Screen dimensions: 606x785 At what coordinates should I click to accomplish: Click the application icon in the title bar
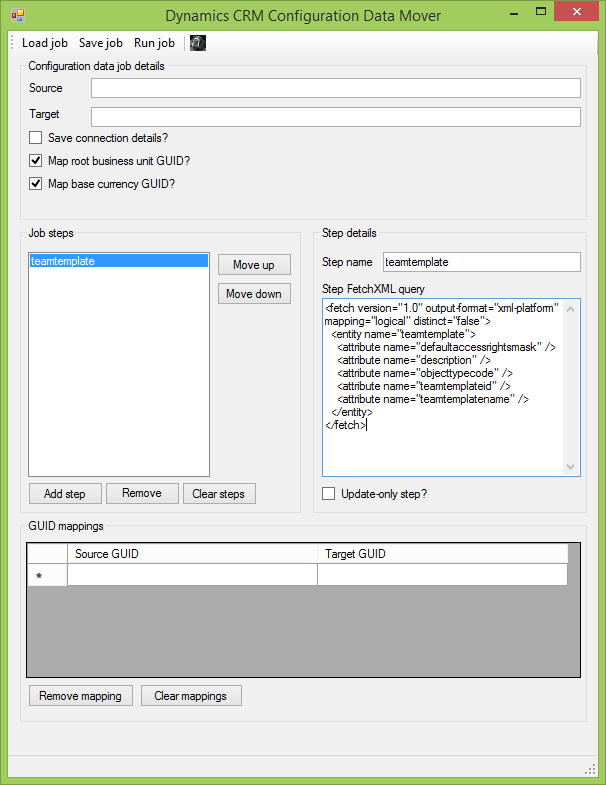click(x=18, y=15)
